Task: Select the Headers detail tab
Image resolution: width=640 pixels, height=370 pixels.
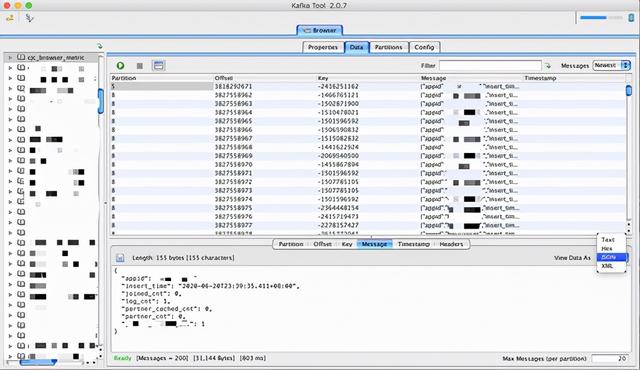Action: pyautogui.click(x=451, y=244)
